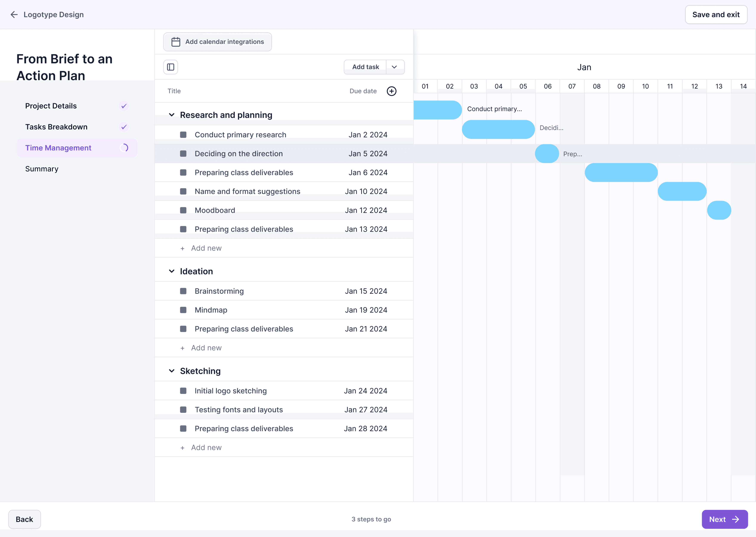Viewport: 756px width, 537px height.
Task: Open the Project Details step
Action: [51, 106]
